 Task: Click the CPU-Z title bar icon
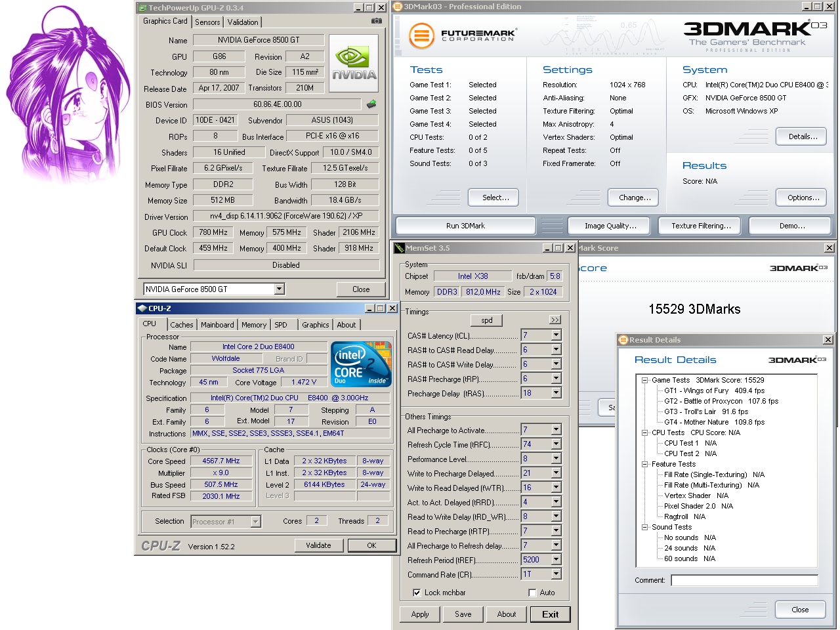pyautogui.click(x=141, y=308)
